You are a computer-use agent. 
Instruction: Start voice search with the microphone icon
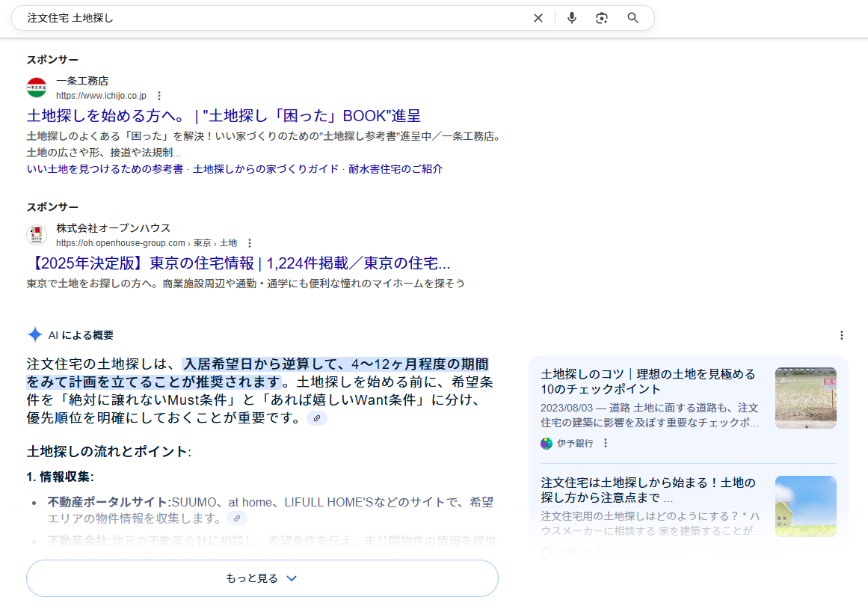click(x=572, y=18)
